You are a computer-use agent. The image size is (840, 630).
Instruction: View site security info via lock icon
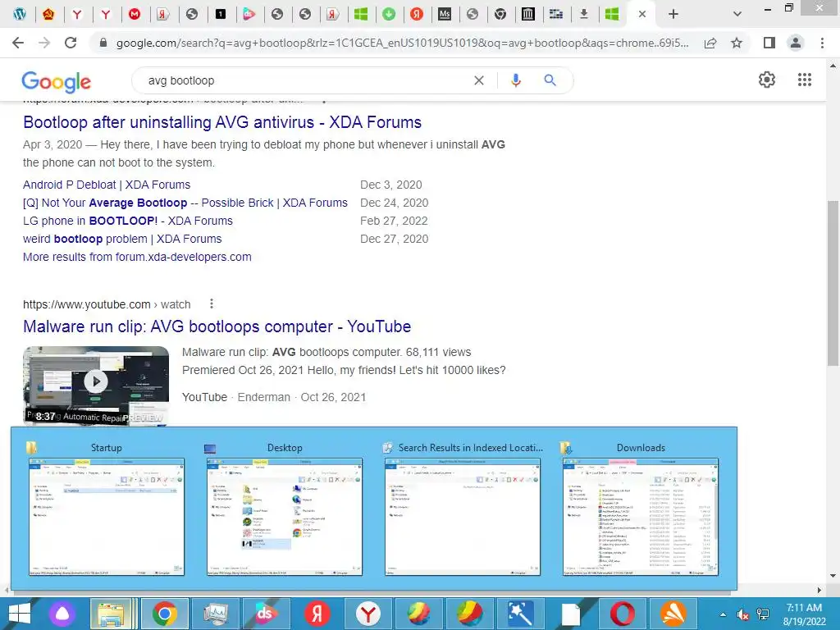(x=103, y=43)
